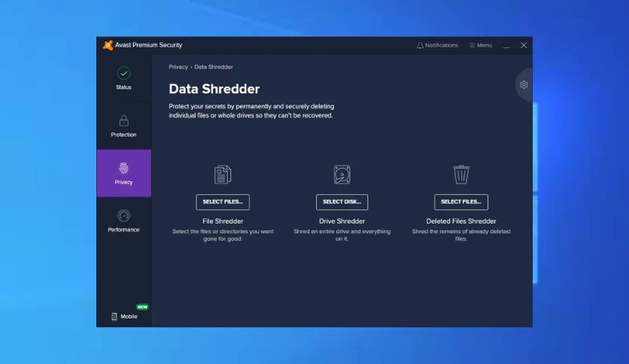Open the Protection section in sidebar
The image size is (629, 364).
click(x=123, y=126)
